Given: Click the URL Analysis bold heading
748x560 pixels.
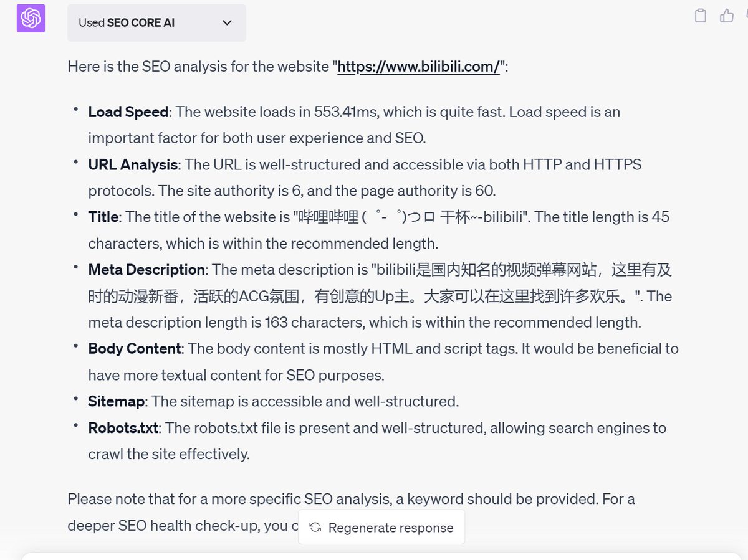Looking at the screenshot, I should point(133,164).
